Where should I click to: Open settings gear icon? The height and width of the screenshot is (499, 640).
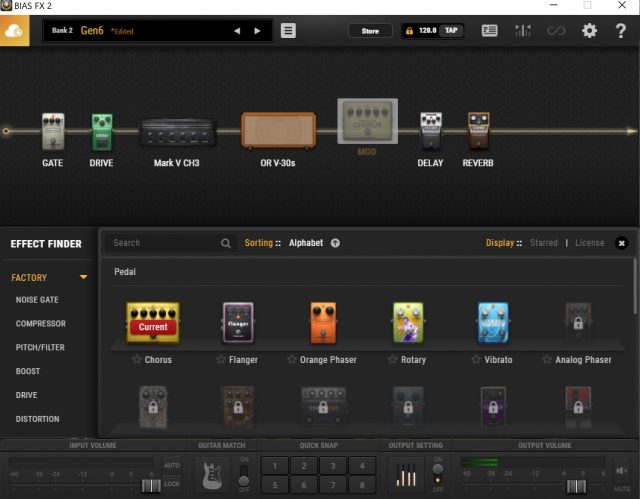(x=589, y=31)
